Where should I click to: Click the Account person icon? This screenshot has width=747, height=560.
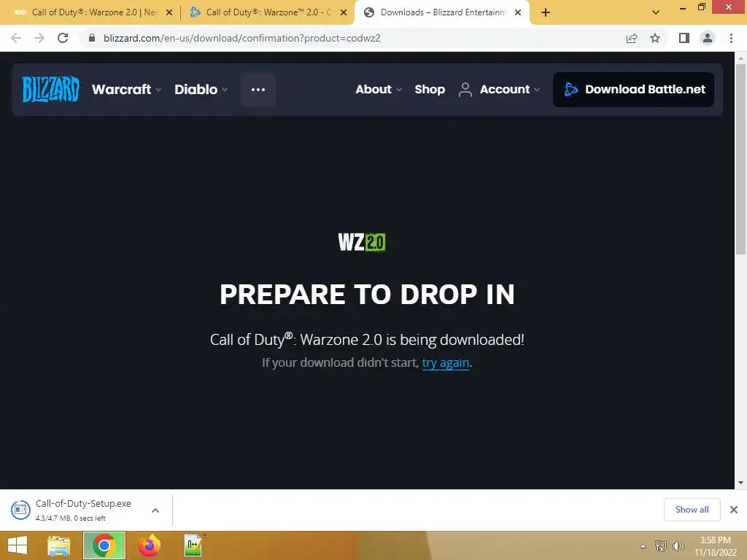[x=465, y=89]
